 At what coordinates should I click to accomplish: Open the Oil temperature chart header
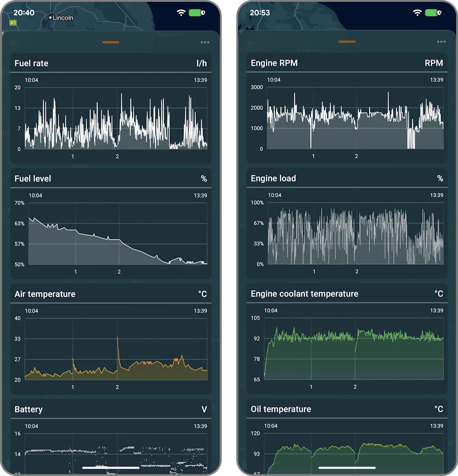point(347,409)
